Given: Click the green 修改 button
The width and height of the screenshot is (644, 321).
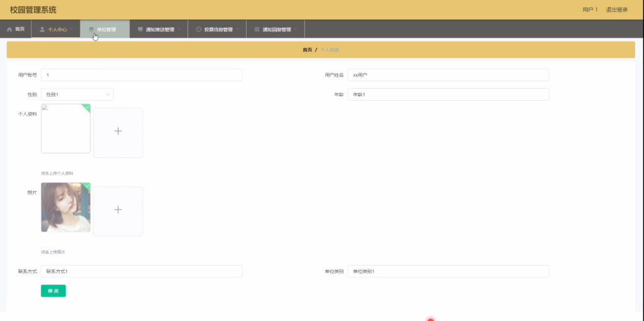Looking at the screenshot, I should (53, 291).
